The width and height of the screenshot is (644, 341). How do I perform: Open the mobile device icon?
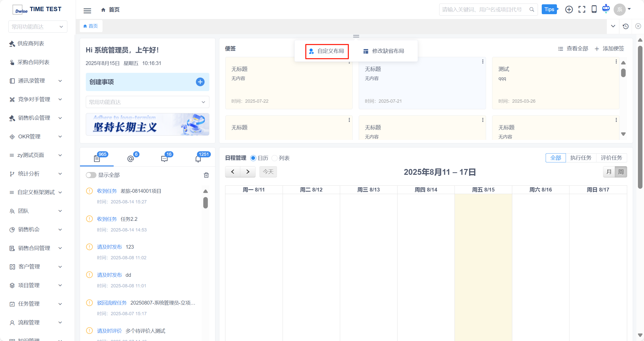(x=594, y=9)
